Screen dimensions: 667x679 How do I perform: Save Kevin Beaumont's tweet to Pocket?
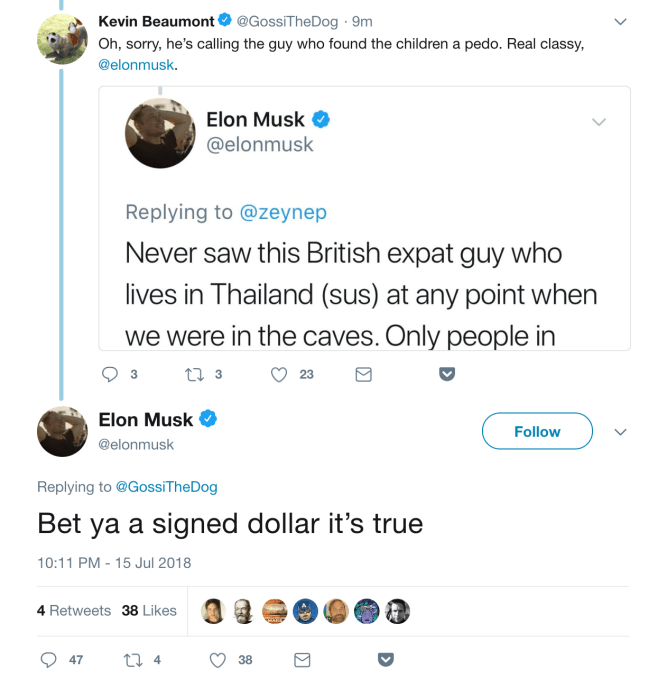point(448,375)
